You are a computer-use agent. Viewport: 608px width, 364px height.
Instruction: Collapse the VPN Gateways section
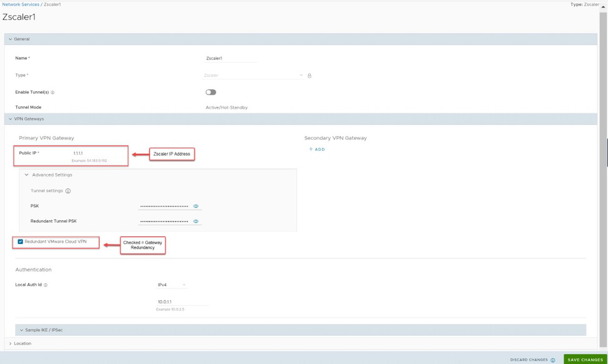click(x=11, y=119)
